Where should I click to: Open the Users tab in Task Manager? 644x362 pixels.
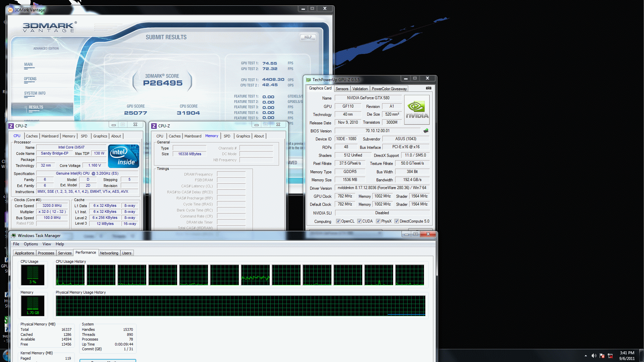(x=127, y=253)
